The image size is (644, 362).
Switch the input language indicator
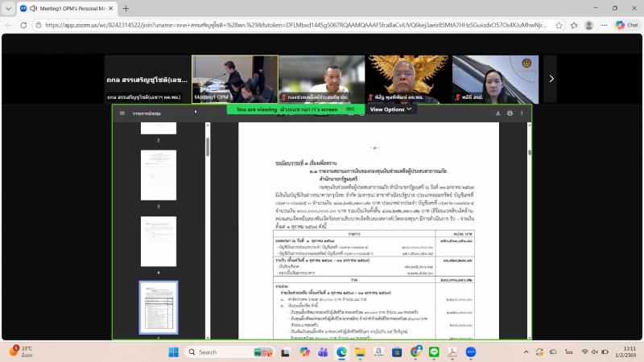tap(569, 352)
